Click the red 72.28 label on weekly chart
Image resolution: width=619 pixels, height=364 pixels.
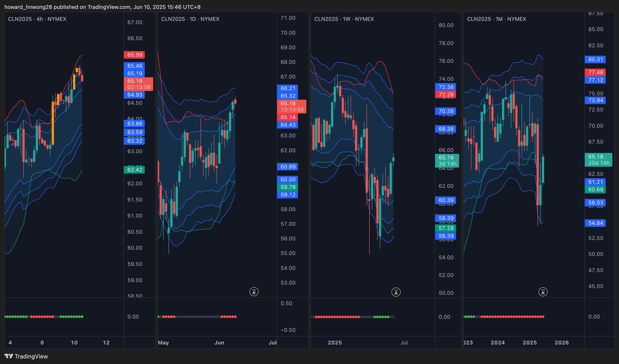click(446, 95)
